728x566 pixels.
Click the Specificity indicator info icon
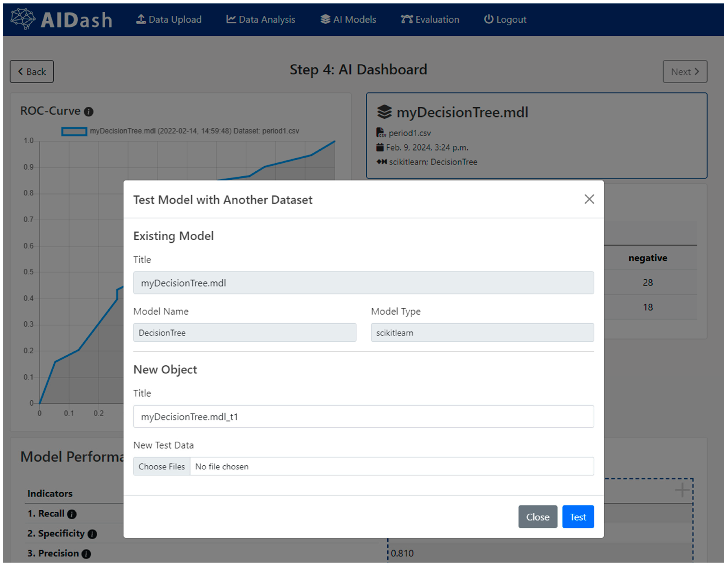pyautogui.click(x=92, y=534)
